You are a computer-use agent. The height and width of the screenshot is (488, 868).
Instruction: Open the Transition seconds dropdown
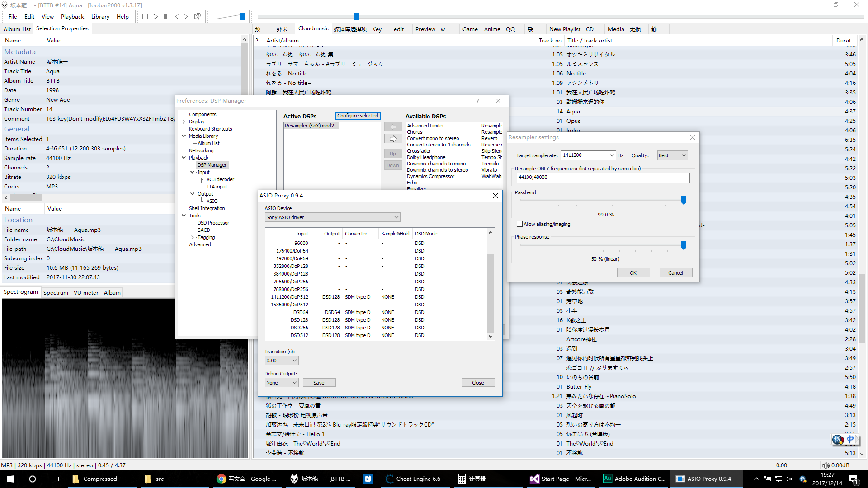pos(282,361)
